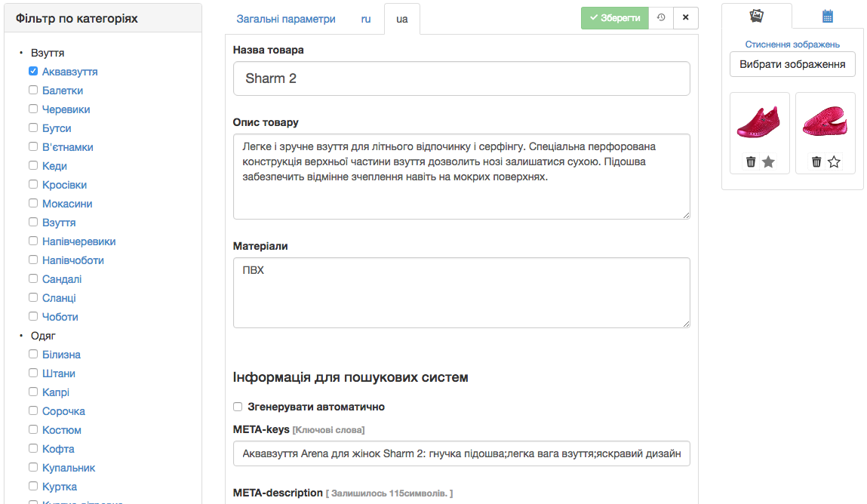Click the history clock icon button
The height and width of the screenshot is (504, 867).
[661, 18]
